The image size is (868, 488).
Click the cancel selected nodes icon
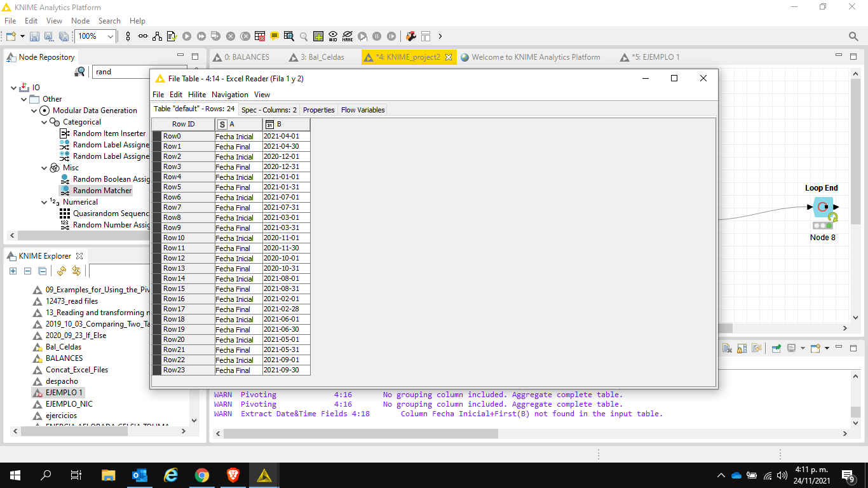pos(231,36)
